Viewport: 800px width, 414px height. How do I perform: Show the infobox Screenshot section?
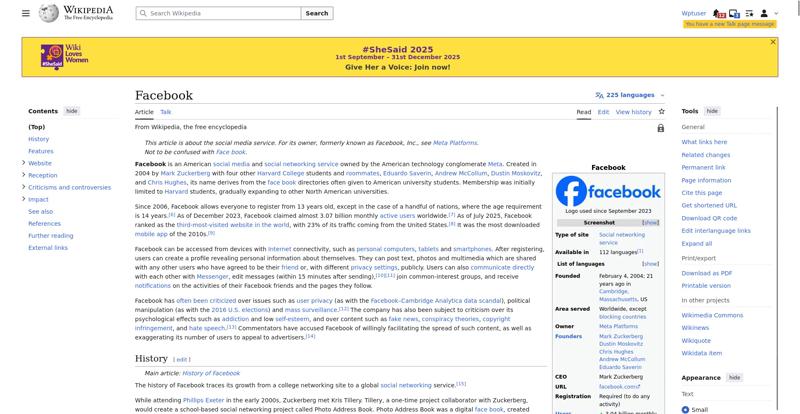[x=650, y=223]
